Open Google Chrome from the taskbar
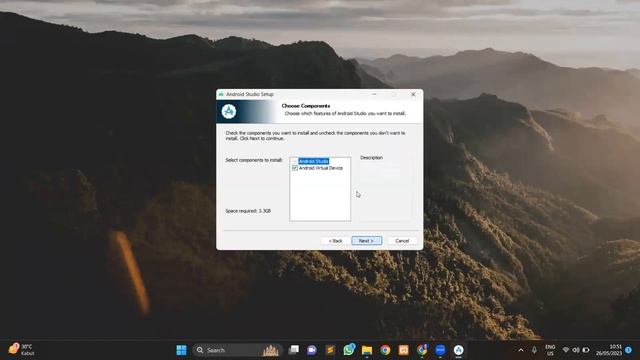Viewport: 640px width, 360px height. point(385,350)
